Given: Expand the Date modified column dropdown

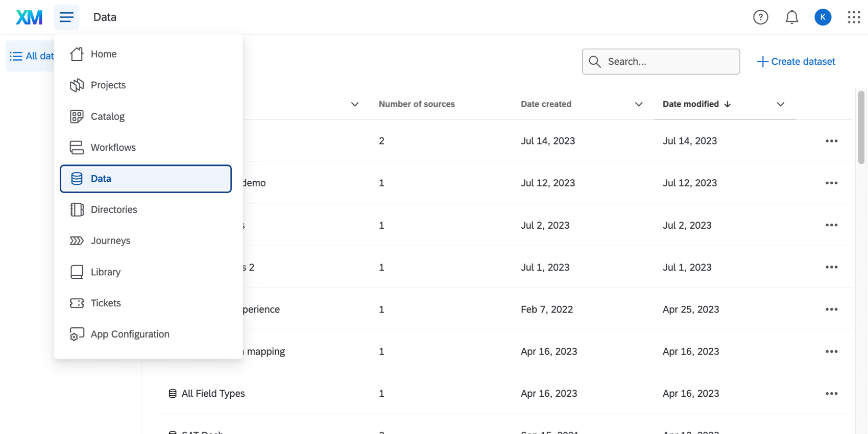Looking at the screenshot, I should [x=780, y=104].
